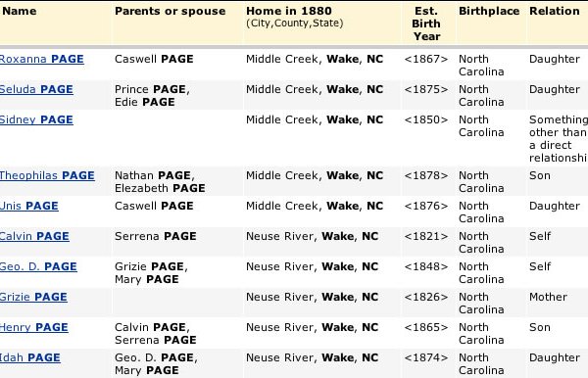Image resolution: width=588 pixels, height=378 pixels.
Task: Open the Idah PAGE record link
Action: [30, 357]
